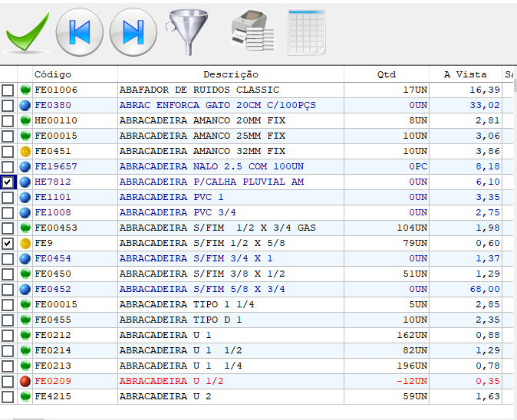Click blue status ball for FE19657
The height and width of the screenshot is (420, 517).
coord(25,167)
